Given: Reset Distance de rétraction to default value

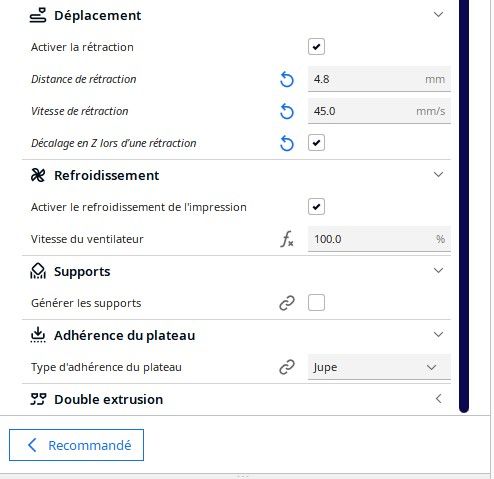Looking at the screenshot, I should [x=287, y=79].
